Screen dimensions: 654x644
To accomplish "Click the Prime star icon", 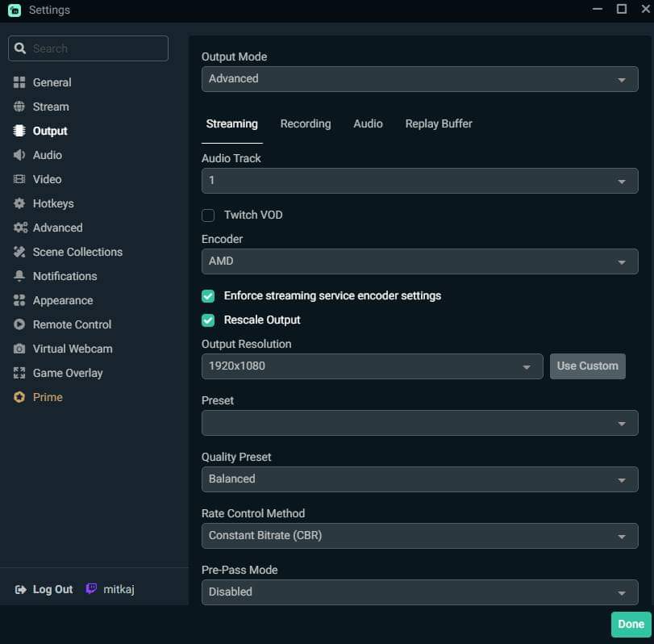I will coord(19,397).
